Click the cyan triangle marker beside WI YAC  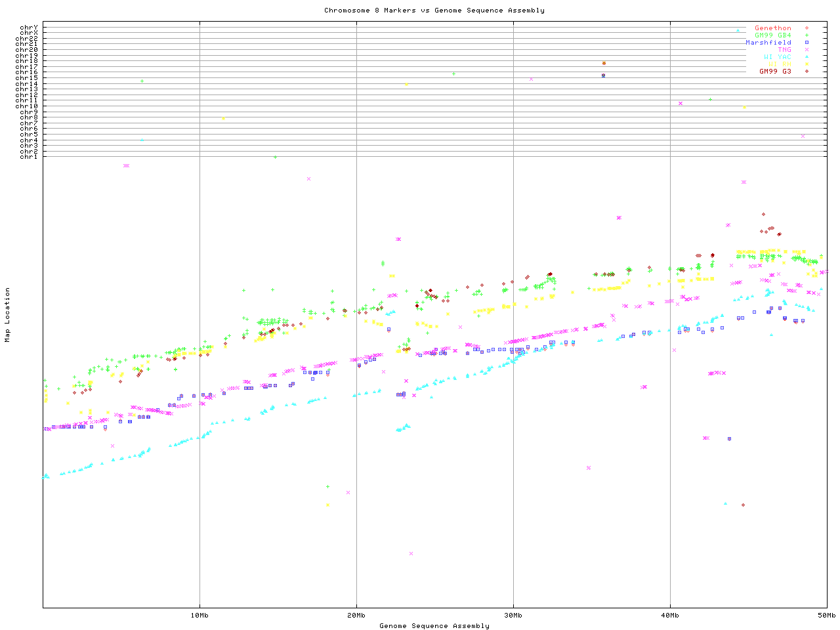click(x=807, y=57)
